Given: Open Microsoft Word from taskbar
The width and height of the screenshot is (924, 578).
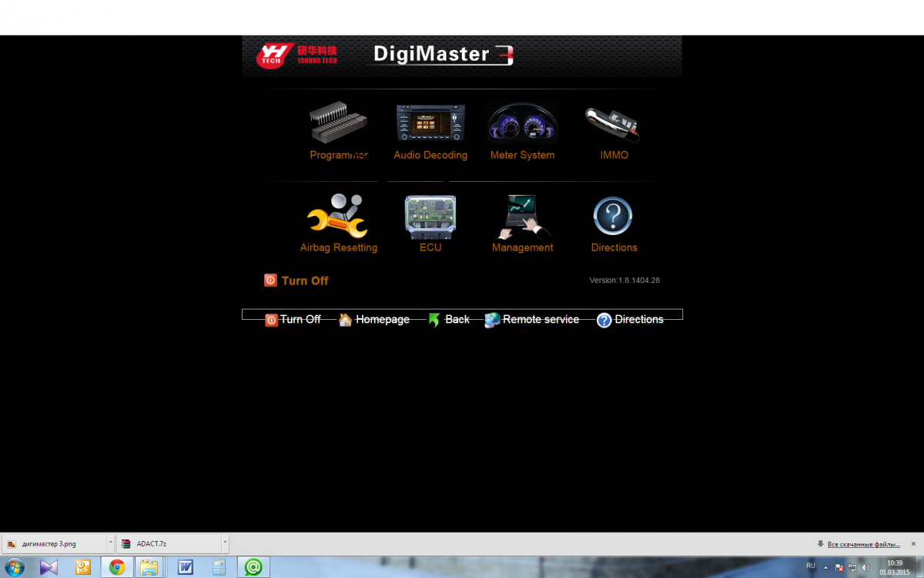Looking at the screenshot, I should tap(186, 567).
